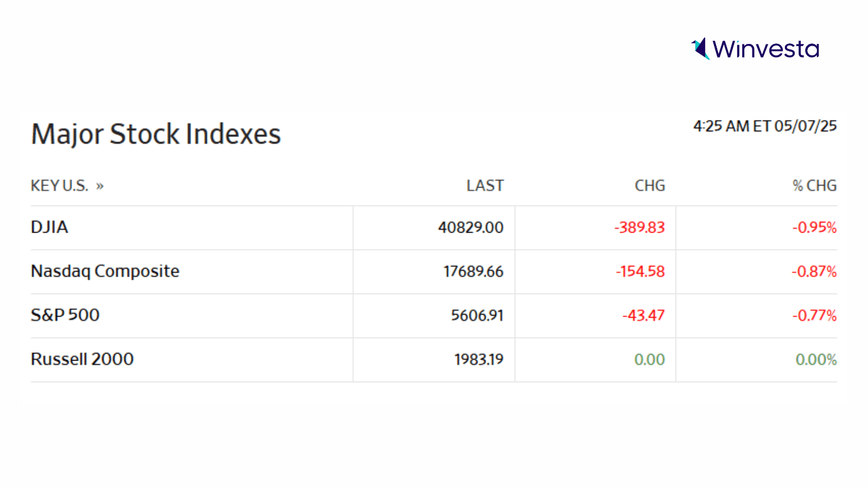
Task: Click the % CHG column header
Action: coord(814,186)
